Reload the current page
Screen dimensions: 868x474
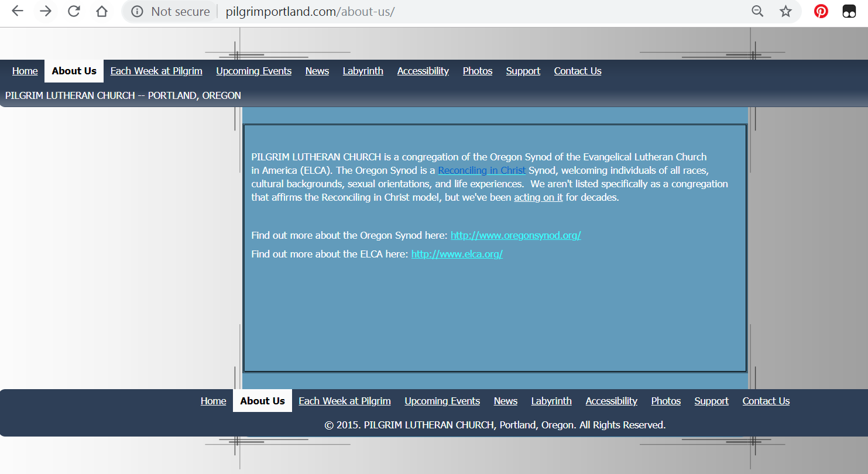click(x=74, y=11)
